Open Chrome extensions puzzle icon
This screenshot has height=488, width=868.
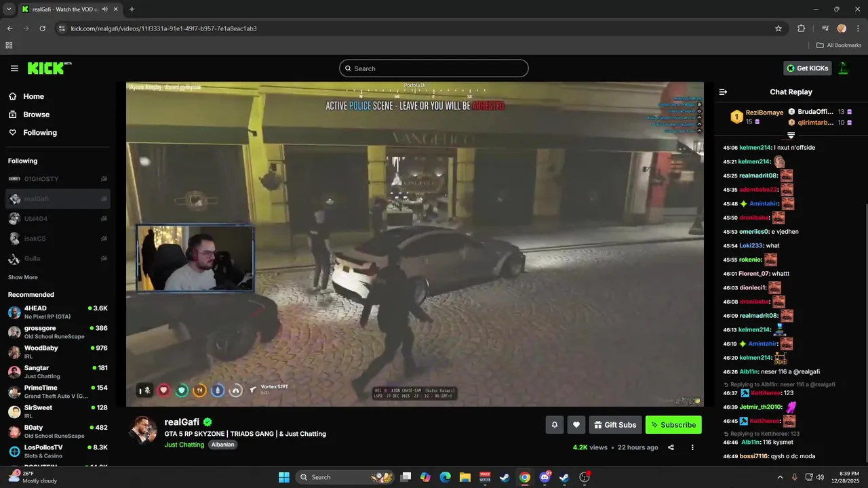(802, 28)
